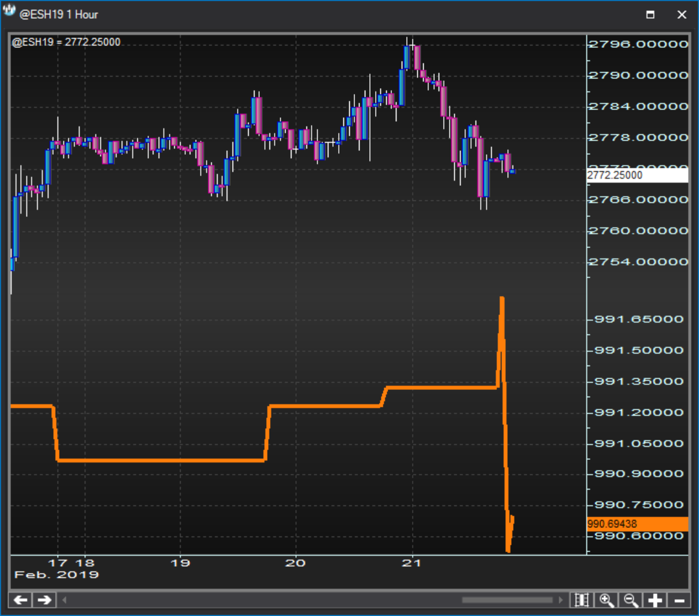699x616 pixels.
Task: Click the 991.20000 indicator axis label
Action: point(639,413)
